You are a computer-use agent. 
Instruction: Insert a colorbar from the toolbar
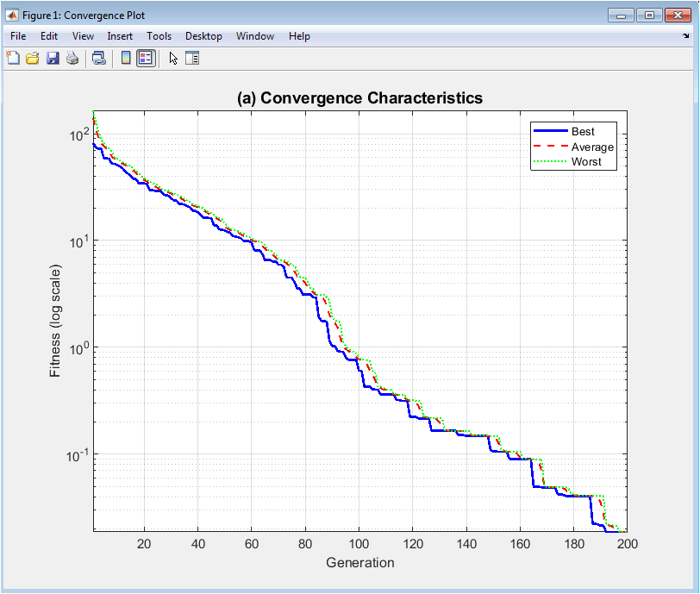(126, 58)
